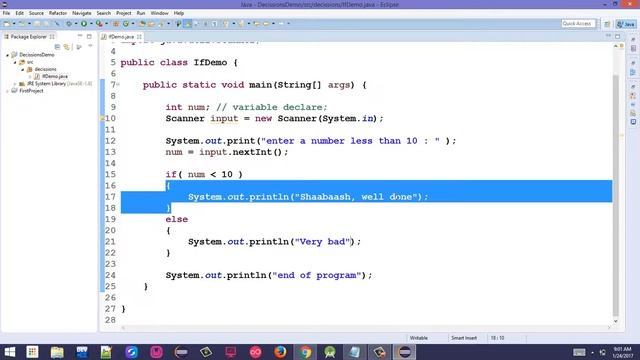
Task: Open the Edit menu
Action: point(19,13)
